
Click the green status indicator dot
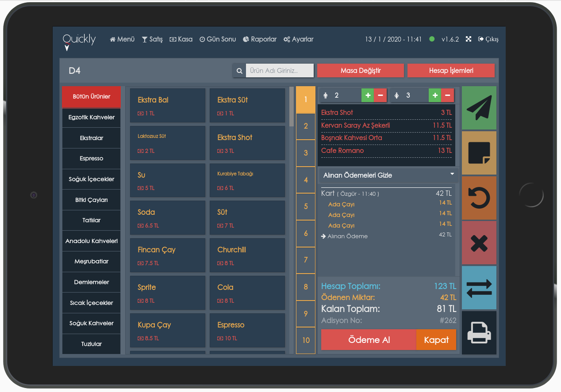[x=432, y=39]
